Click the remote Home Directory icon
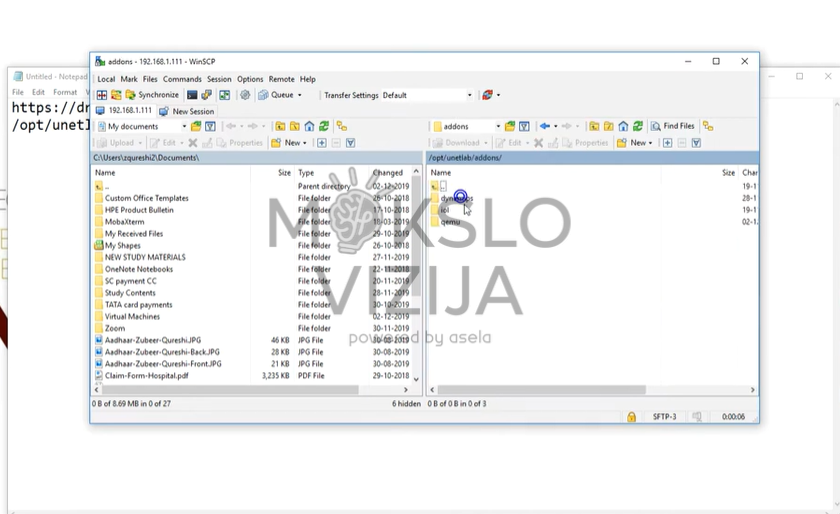The width and height of the screenshot is (840, 514). (623, 126)
